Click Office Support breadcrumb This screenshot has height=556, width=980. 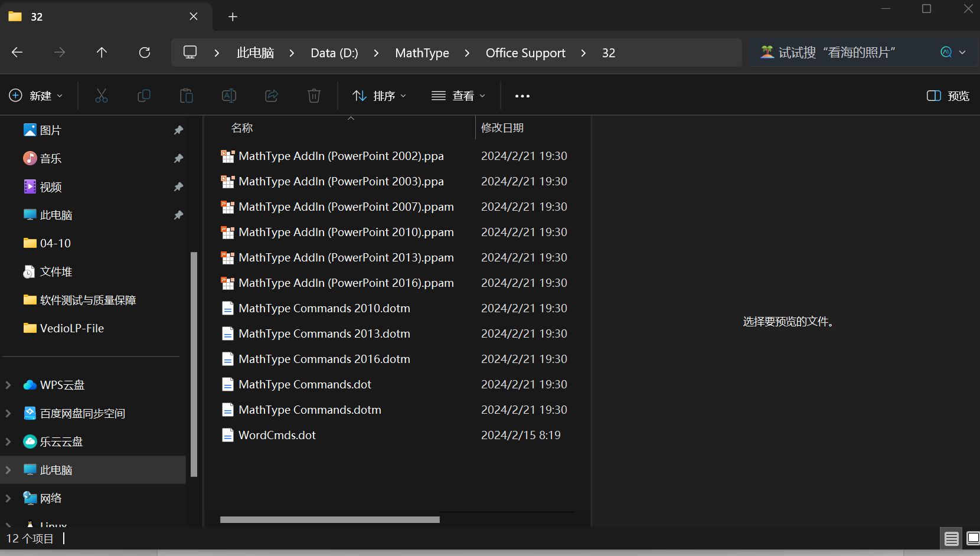tap(525, 53)
